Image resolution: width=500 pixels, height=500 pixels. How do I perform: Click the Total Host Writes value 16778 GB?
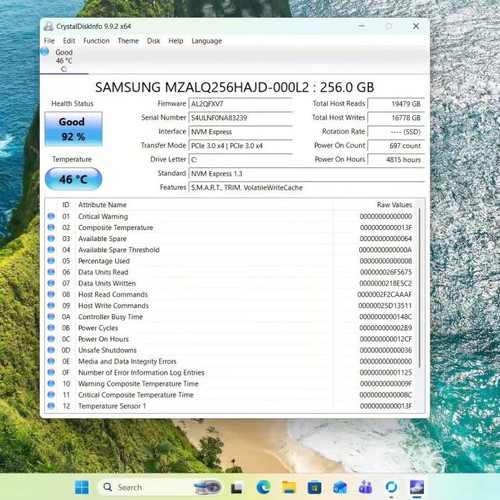tap(396, 118)
